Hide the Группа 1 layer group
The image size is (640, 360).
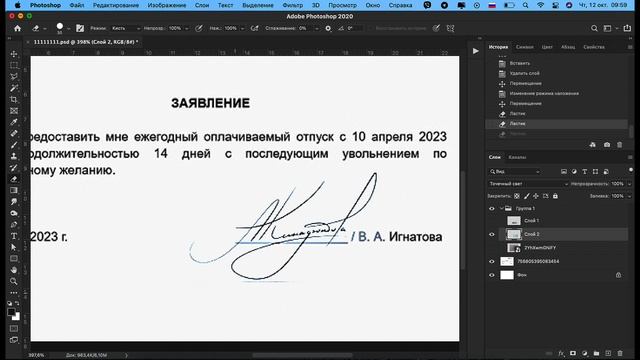point(492,208)
